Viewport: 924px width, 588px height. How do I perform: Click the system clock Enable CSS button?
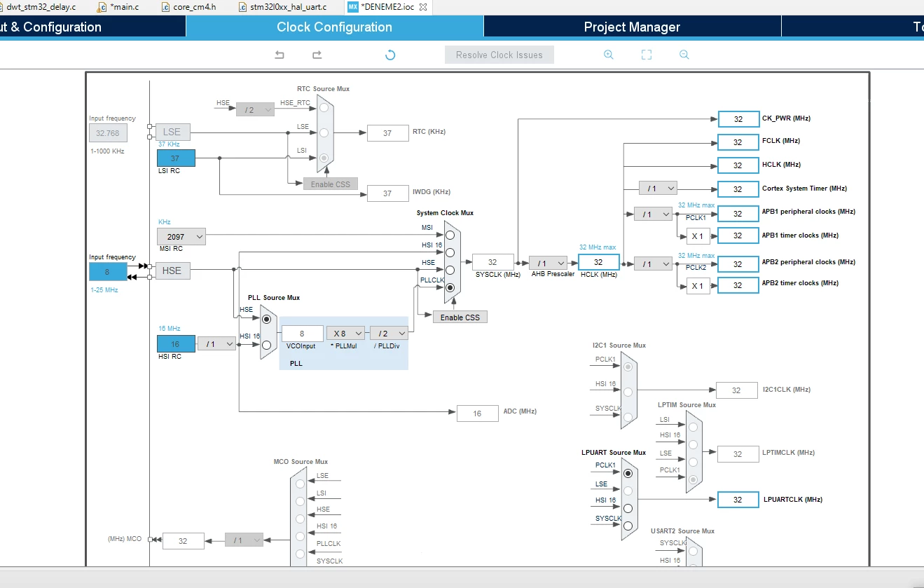point(460,317)
